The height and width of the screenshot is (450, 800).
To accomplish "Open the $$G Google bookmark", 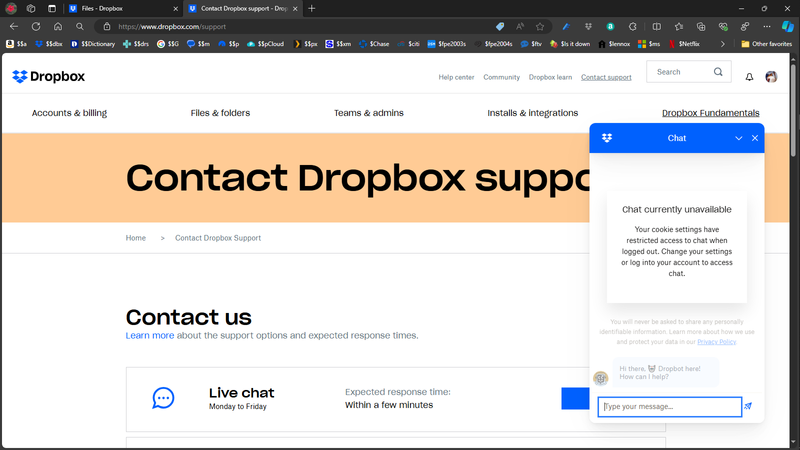I will pos(168,44).
